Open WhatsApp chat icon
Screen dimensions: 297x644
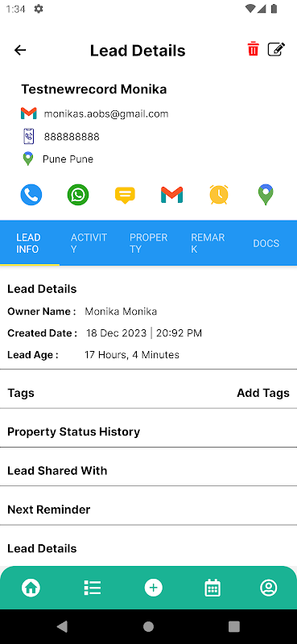click(78, 195)
